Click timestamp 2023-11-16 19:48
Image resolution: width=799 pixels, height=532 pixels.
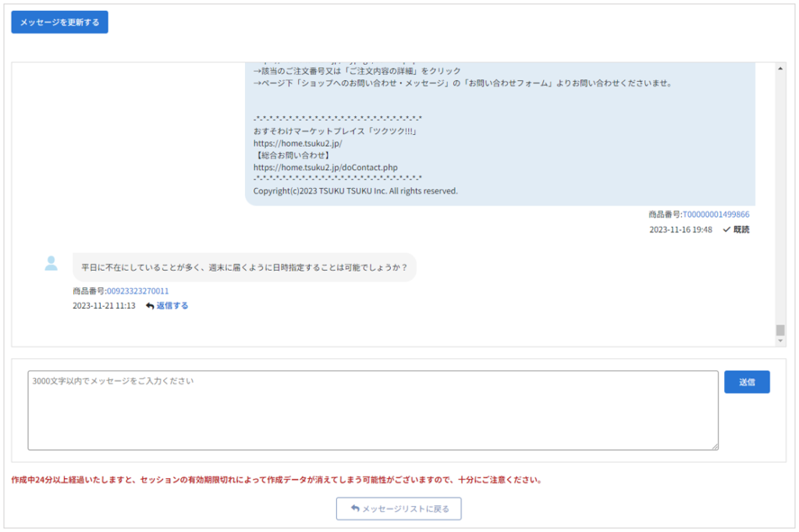coord(680,230)
